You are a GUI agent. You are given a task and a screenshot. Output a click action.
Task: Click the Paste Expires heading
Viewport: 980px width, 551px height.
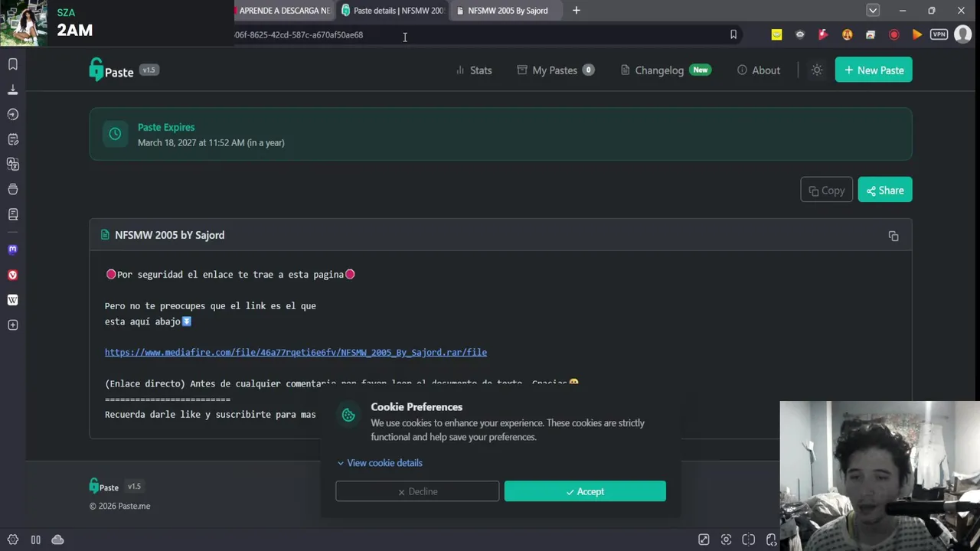166,127
